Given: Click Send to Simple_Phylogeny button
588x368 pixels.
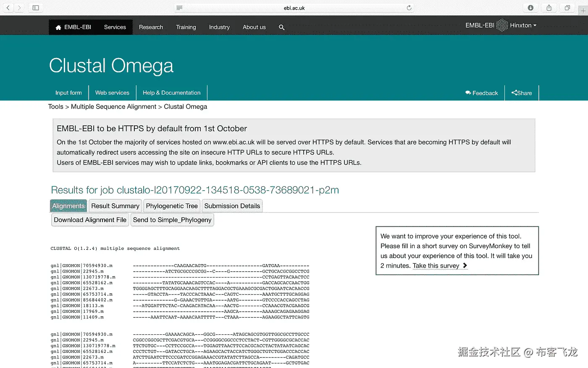Looking at the screenshot, I should coord(172,220).
